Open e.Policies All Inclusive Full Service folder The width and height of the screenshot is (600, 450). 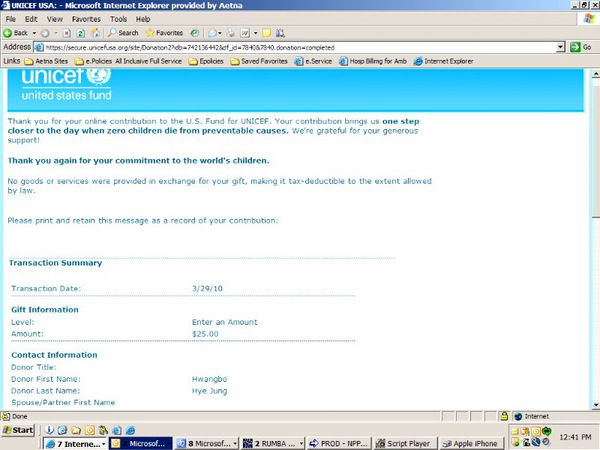click(x=128, y=61)
